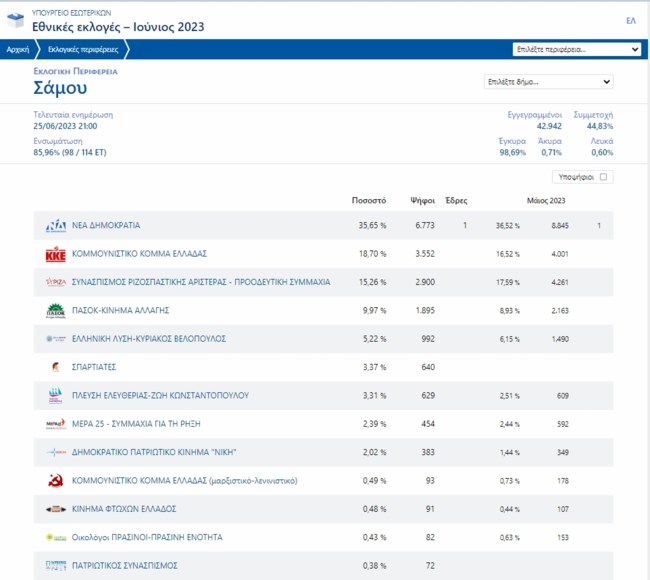Open ΔΗΜΟΚΡΑΤΙΚΟ ΠΑΤΡΙΩΤΙΚΟ ΚΙΝΗΜΑ "ΝΙΚΗ" link
This screenshot has width=650, height=580.
coord(154,452)
